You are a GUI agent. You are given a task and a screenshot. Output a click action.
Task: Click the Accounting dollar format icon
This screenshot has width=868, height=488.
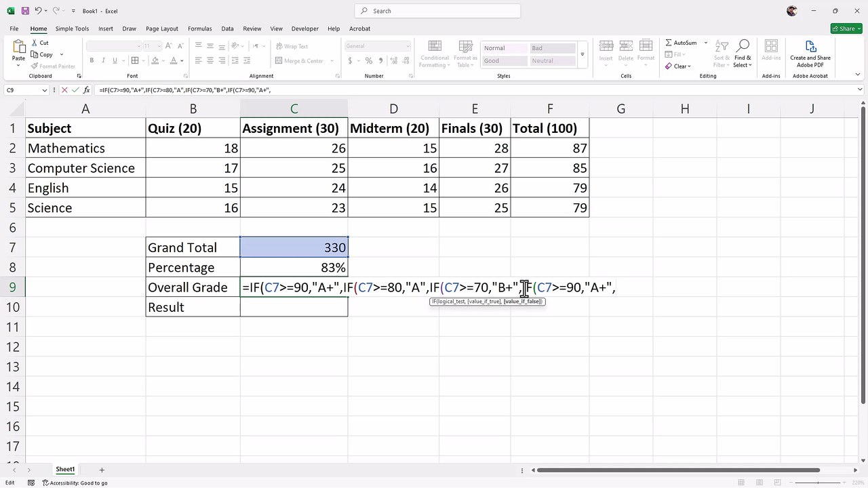point(350,60)
